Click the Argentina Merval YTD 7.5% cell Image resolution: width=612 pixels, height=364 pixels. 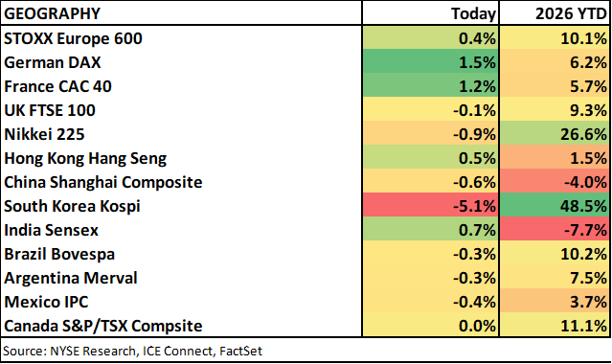pyautogui.click(x=555, y=278)
